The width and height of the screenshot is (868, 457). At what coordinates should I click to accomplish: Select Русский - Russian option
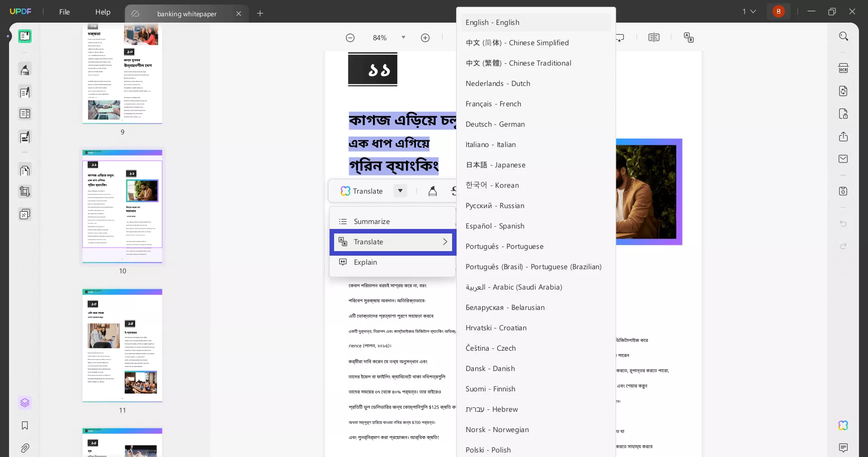coord(536,205)
